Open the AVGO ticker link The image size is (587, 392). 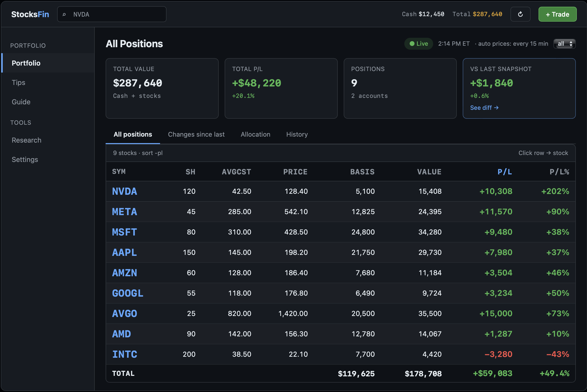[x=125, y=314]
